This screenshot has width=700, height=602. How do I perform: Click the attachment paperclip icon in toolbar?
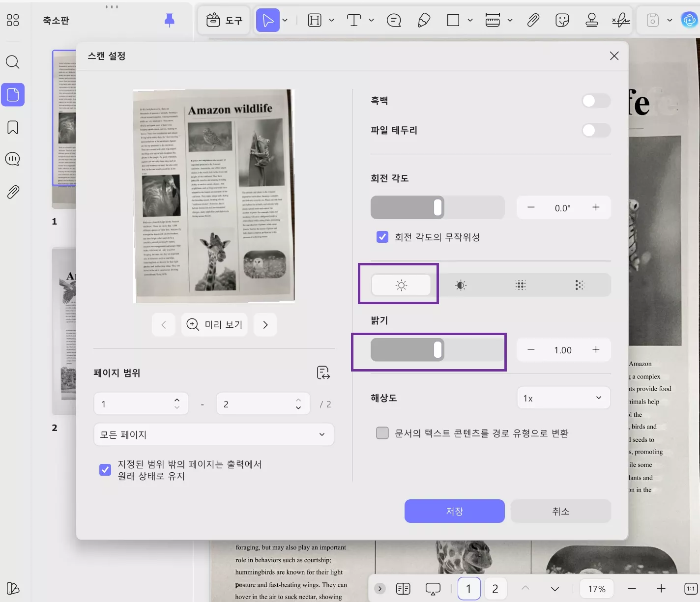point(533,20)
